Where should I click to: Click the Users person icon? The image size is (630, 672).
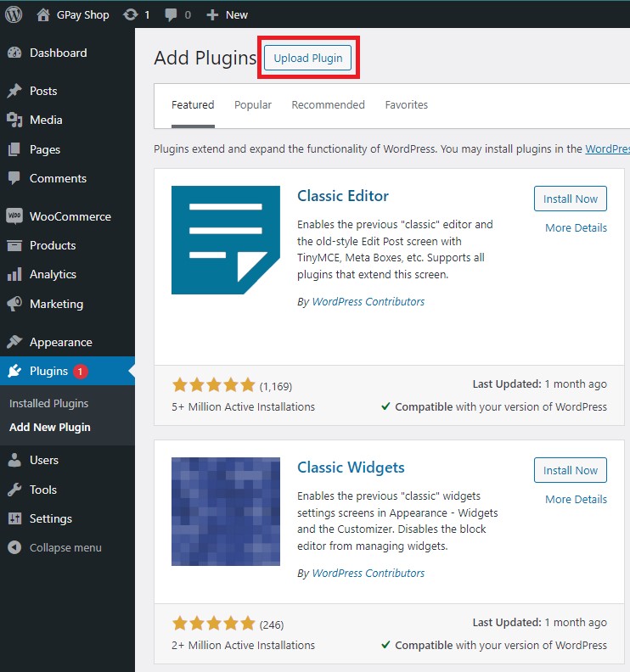pos(14,460)
